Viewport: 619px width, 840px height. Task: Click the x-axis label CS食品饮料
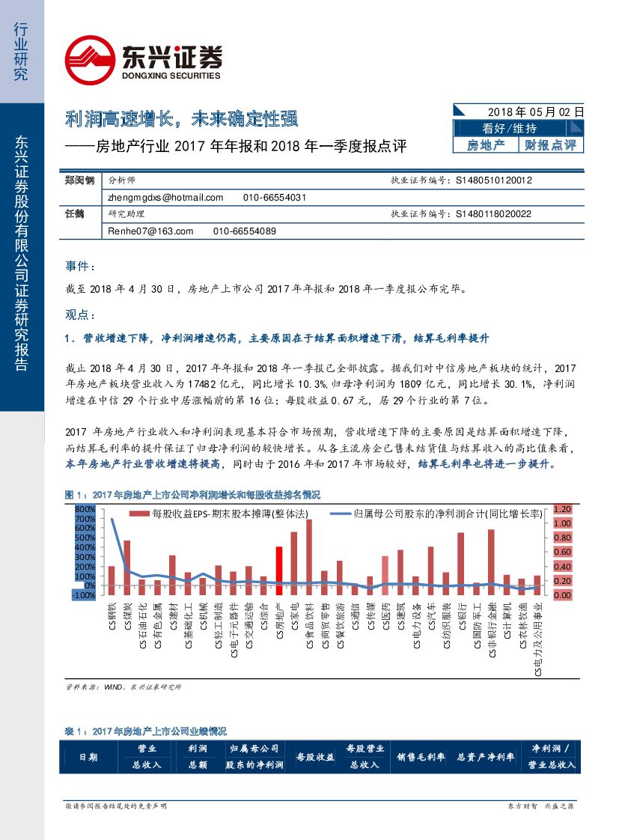[x=310, y=625]
